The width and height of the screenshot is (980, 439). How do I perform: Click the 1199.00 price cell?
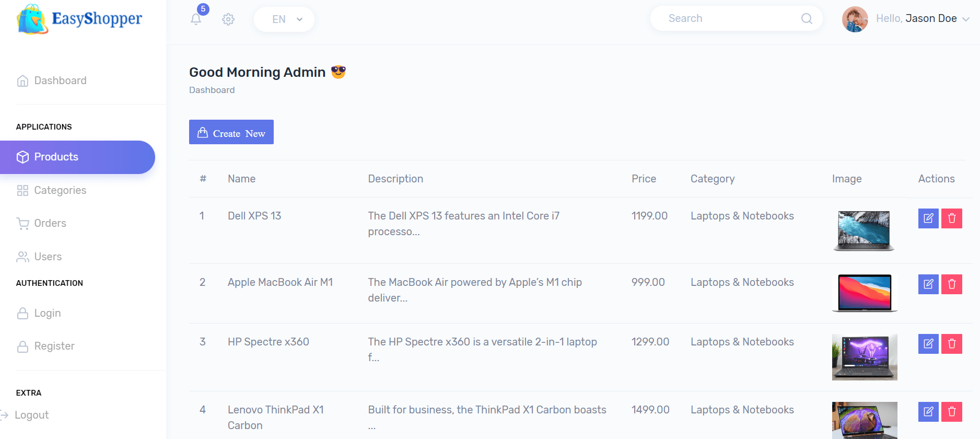[x=649, y=216]
